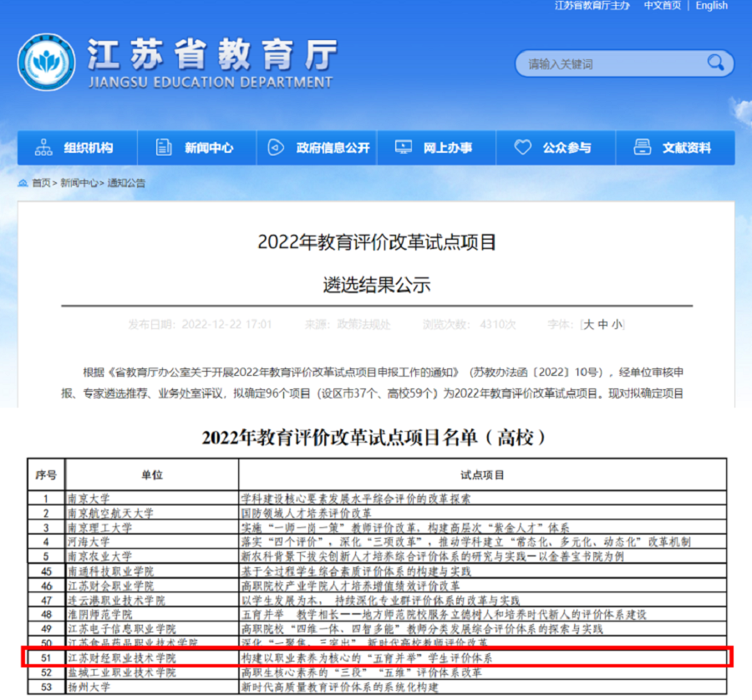Select the 扬州大学 cell
This screenshot has width=752, height=700.
[x=152, y=687]
